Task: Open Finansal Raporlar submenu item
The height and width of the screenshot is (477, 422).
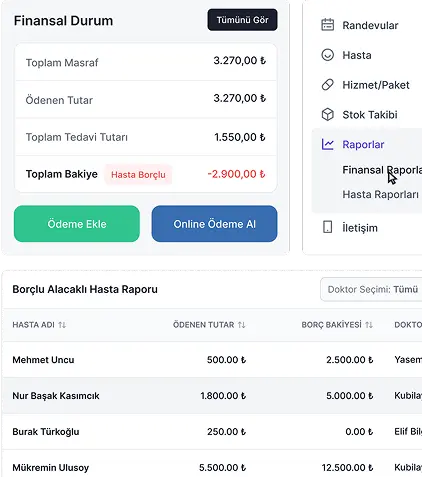Action: (382, 170)
